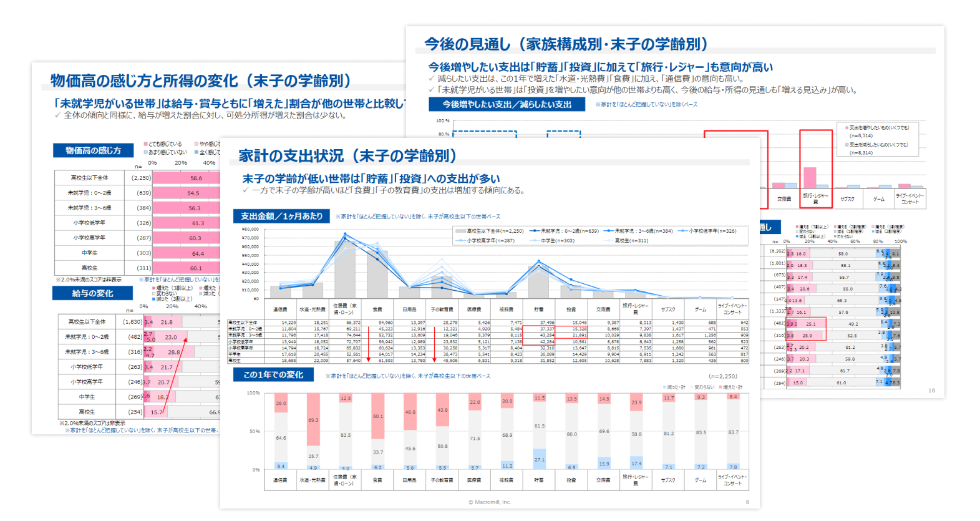Click the blue swatch for 支出を減らしたいもの legend
This screenshot has width=980, height=521.
pyautogui.click(x=846, y=145)
